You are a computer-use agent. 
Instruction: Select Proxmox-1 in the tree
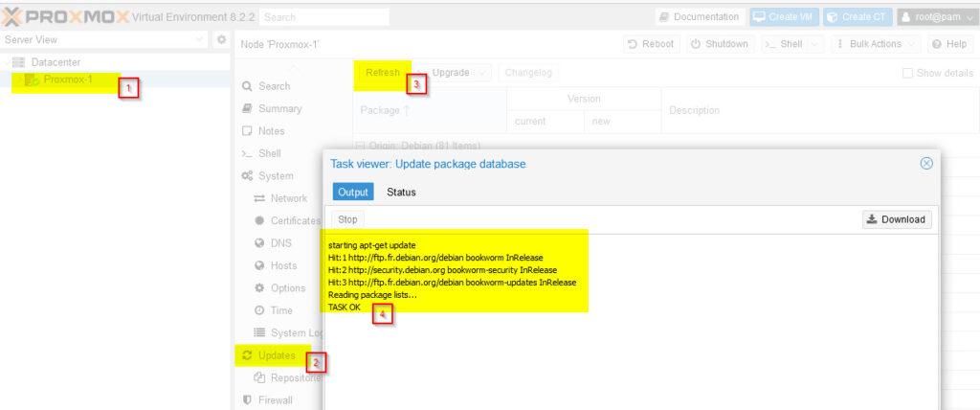point(68,80)
